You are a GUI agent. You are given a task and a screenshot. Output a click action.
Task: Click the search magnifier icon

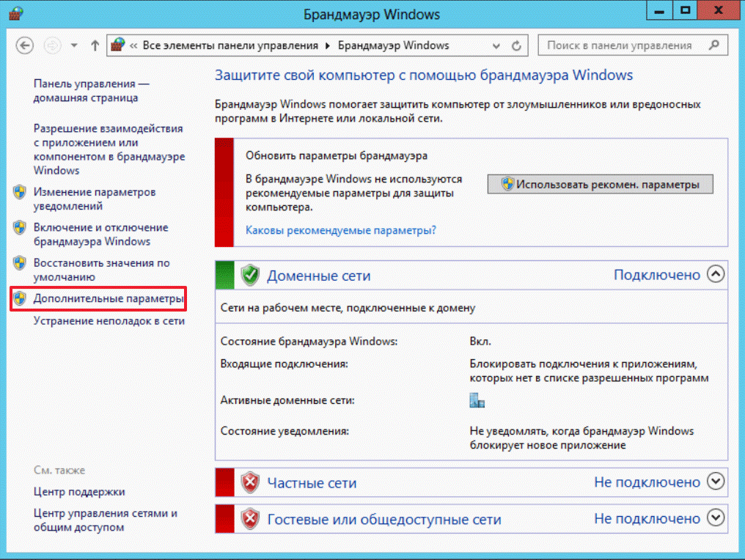pyautogui.click(x=713, y=45)
